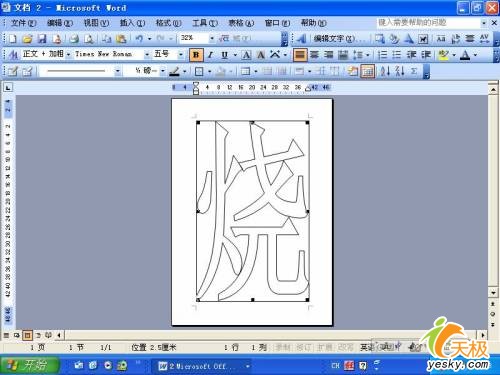Toggle Italic formatting

pyautogui.click(x=210, y=55)
